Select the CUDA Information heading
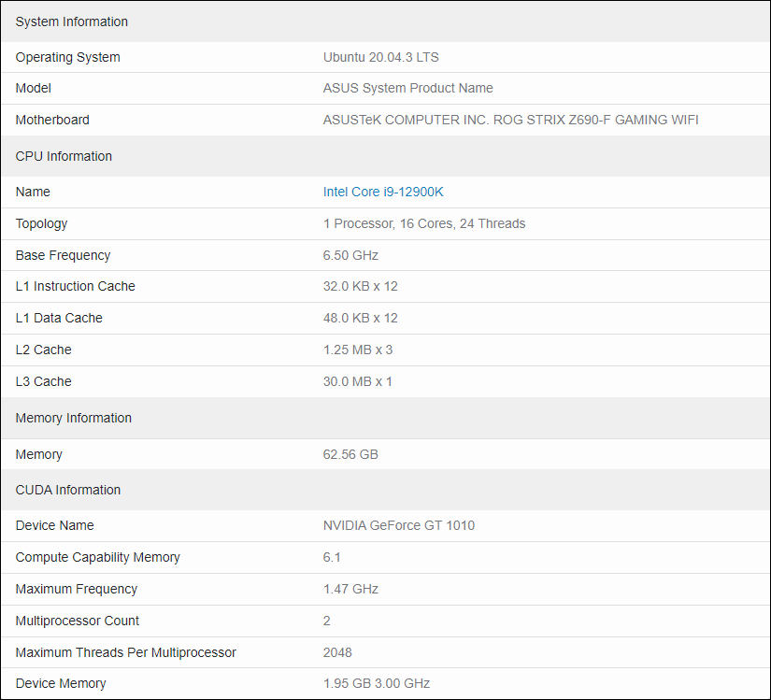The width and height of the screenshot is (771, 700). pos(68,490)
